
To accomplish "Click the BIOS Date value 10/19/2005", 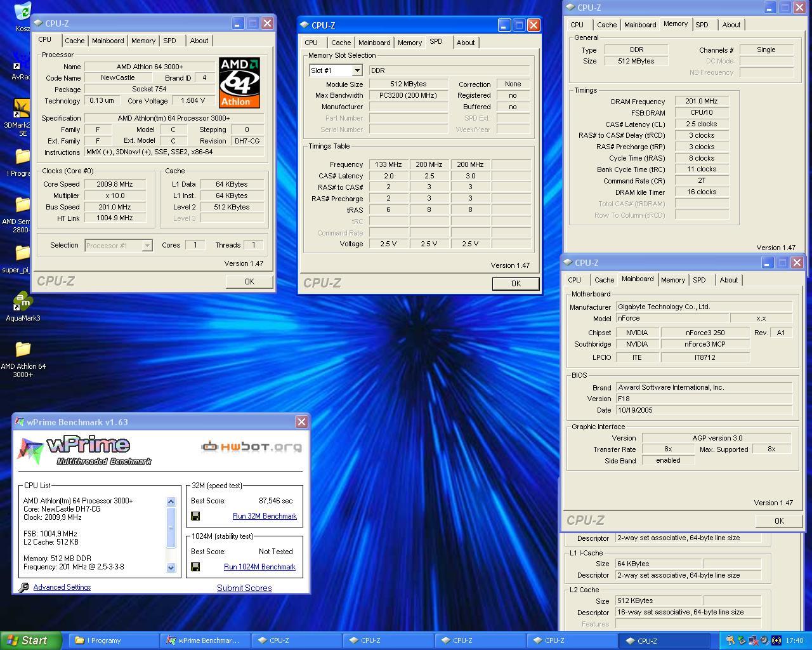I will pos(704,410).
